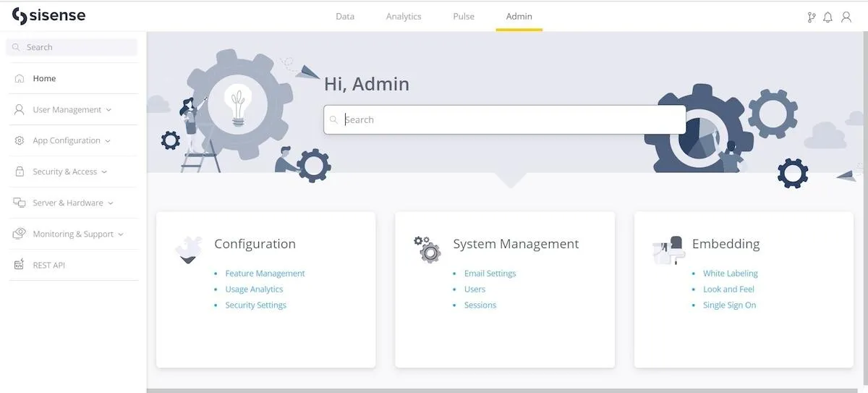Screen dimensions: 868x393
Task: Open the notifications bell icon
Action: (x=828, y=17)
